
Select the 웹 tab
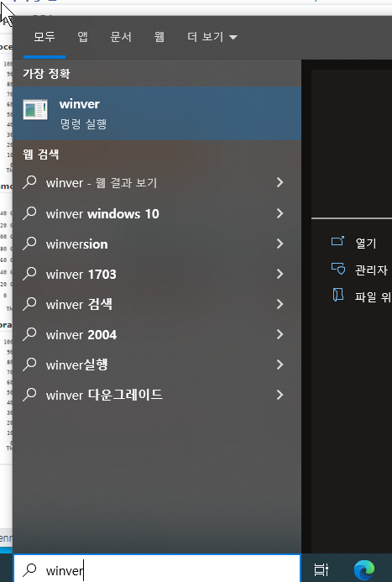pos(159,37)
